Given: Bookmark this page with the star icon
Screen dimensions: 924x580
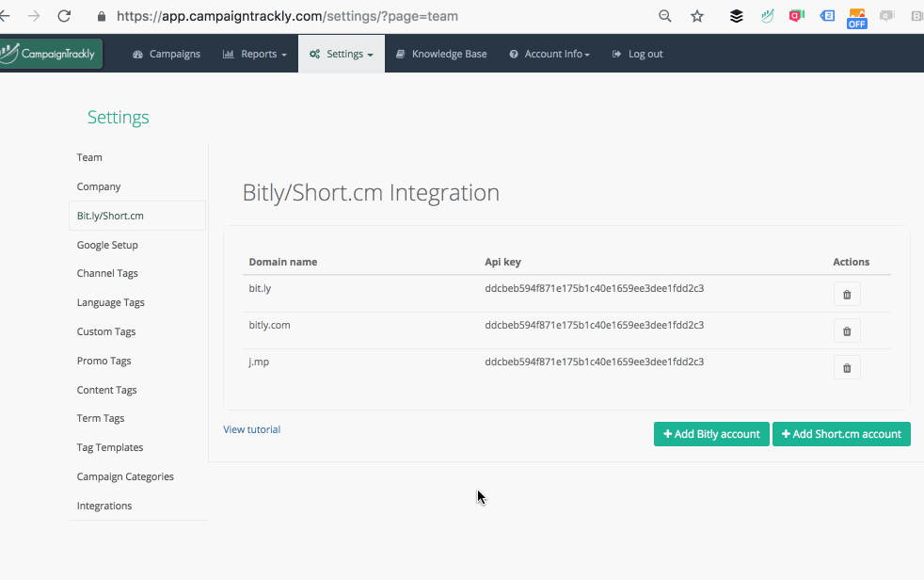Looking at the screenshot, I should pos(697,16).
